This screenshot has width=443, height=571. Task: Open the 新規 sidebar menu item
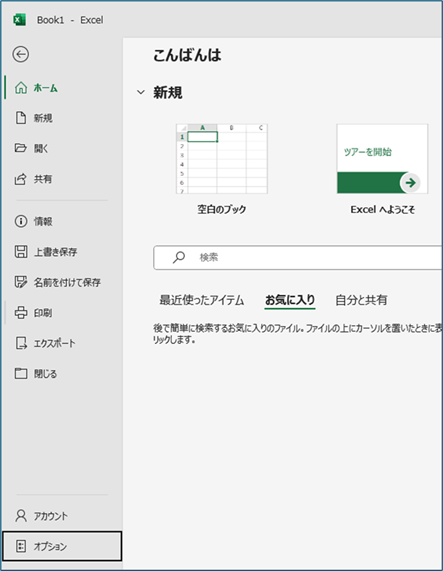point(62,118)
